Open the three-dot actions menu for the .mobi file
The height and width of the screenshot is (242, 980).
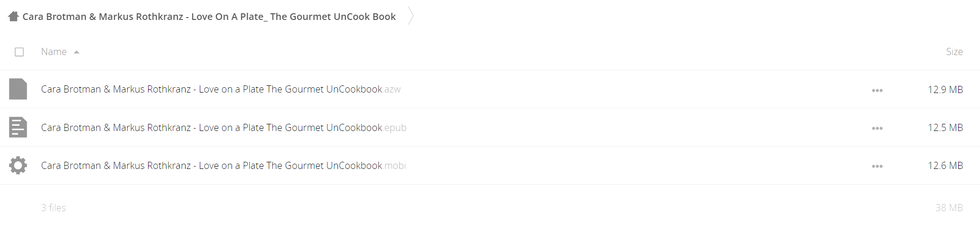click(877, 166)
